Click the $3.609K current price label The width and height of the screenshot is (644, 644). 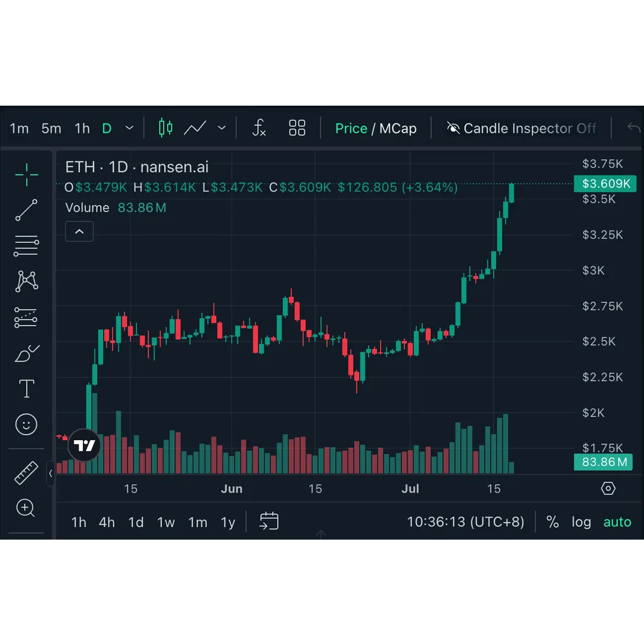(606, 184)
